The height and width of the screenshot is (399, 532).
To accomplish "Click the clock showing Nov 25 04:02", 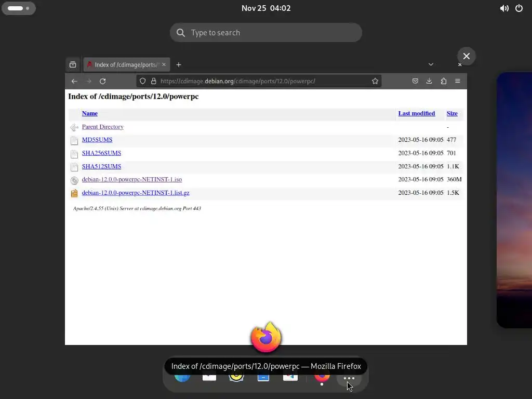I will click(x=266, y=8).
